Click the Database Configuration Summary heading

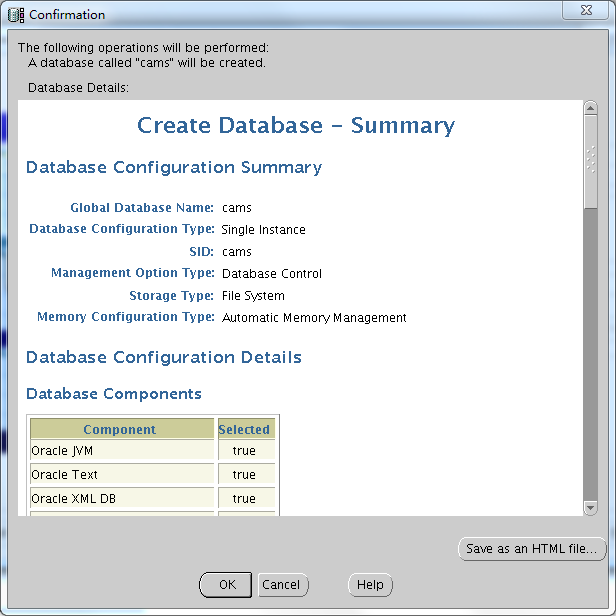[174, 167]
